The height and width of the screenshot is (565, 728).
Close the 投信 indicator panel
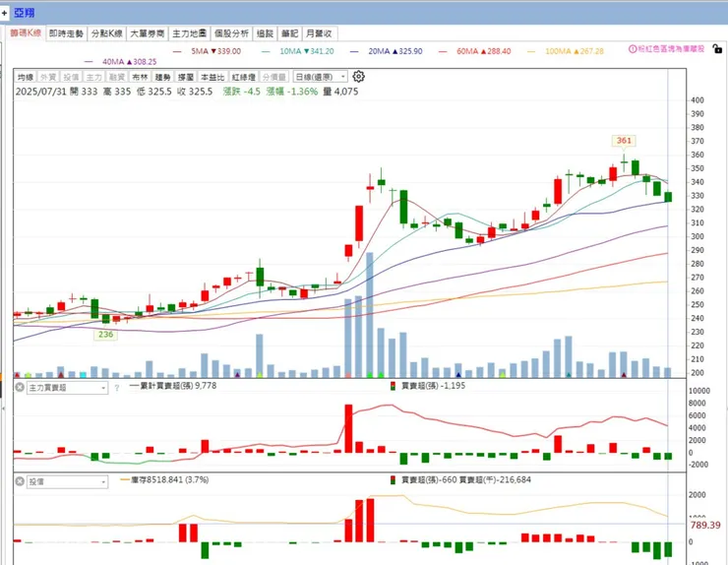tap(20, 481)
